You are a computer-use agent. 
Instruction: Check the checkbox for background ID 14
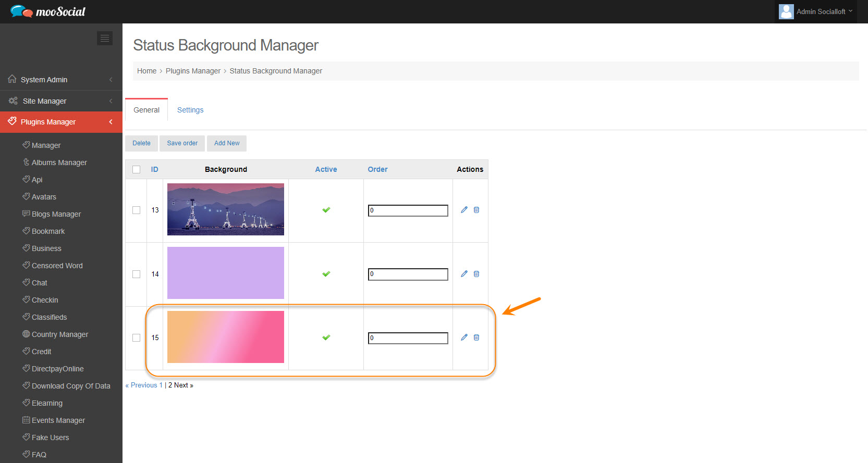pos(137,274)
